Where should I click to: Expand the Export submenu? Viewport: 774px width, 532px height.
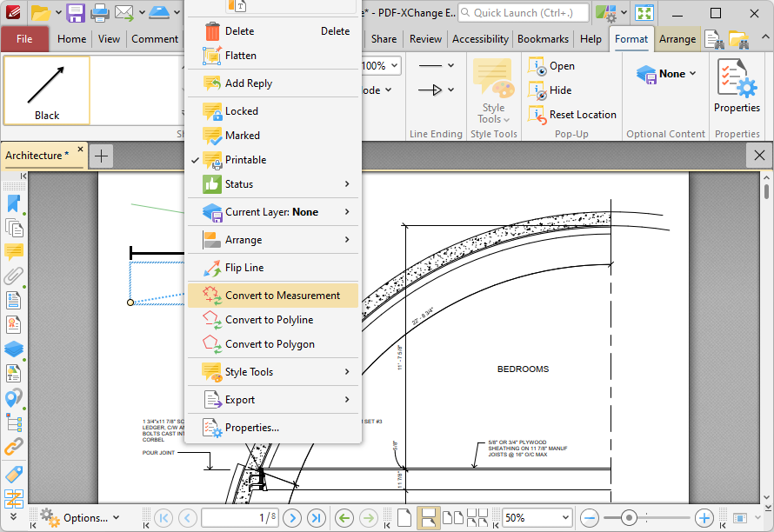[272, 400]
